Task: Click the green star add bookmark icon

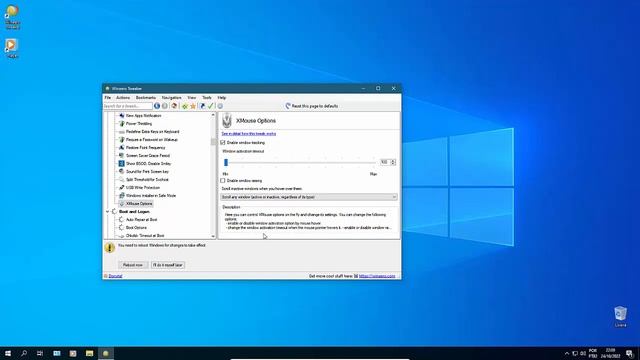Action: 185,106
